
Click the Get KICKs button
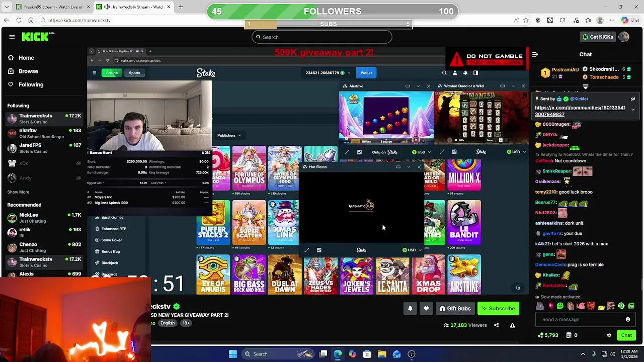point(598,37)
